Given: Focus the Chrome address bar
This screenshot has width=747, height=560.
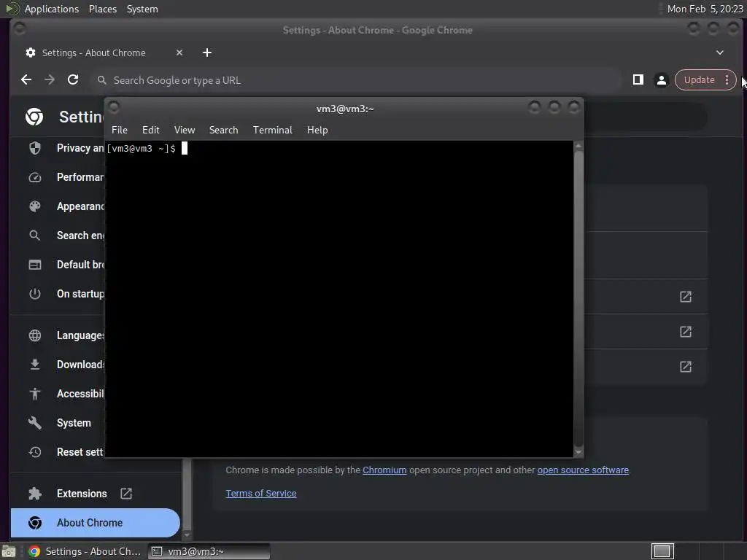Looking at the screenshot, I should (x=357, y=80).
